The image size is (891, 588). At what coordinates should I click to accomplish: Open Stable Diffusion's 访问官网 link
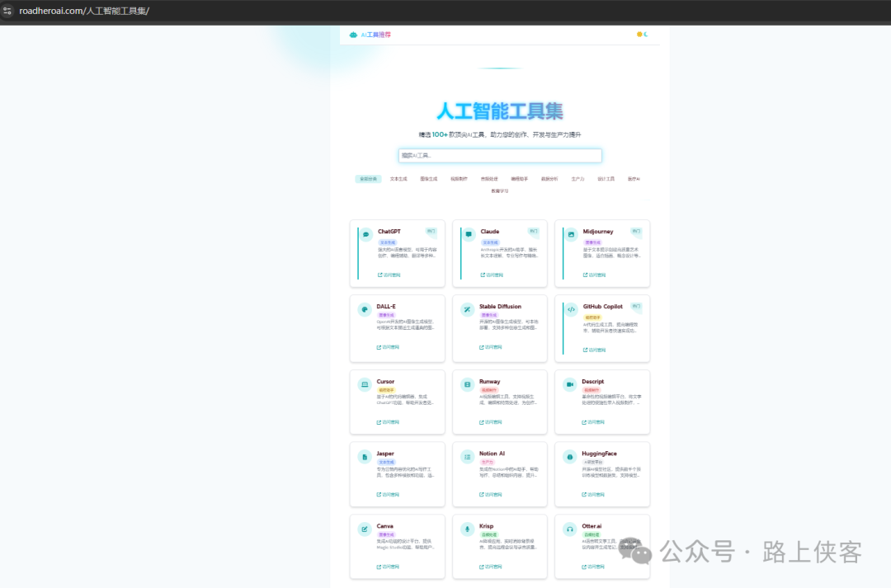click(490, 347)
